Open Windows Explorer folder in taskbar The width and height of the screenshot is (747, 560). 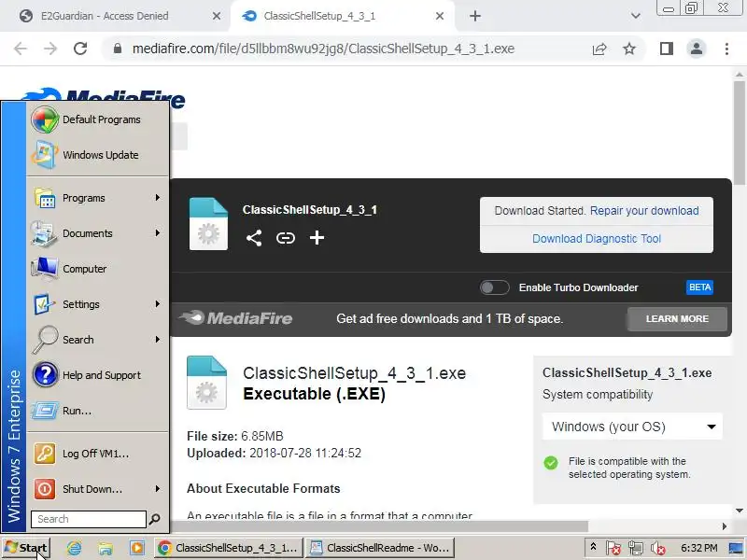coord(106,548)
